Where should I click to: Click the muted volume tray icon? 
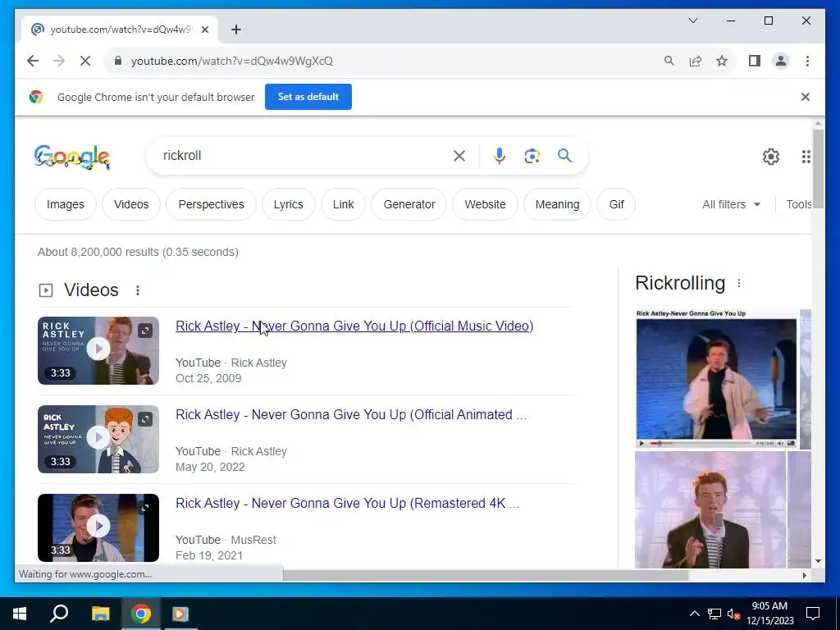point(733,614)
